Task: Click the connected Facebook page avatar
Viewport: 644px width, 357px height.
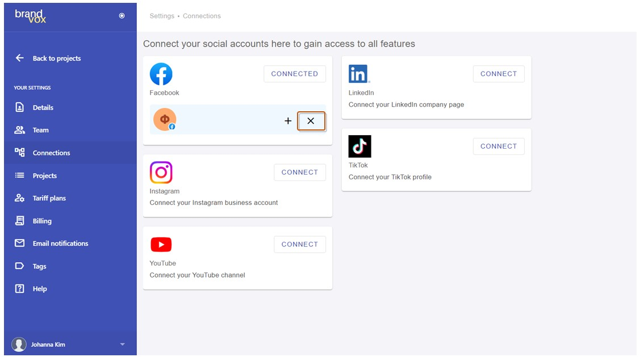Action: pos(165,119)
